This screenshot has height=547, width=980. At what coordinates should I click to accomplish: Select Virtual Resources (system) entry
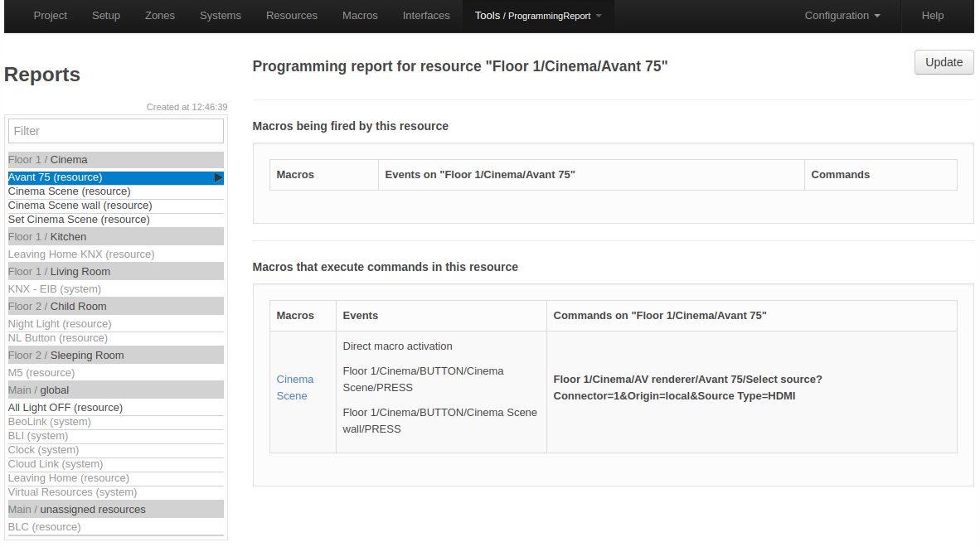(115, 492)
